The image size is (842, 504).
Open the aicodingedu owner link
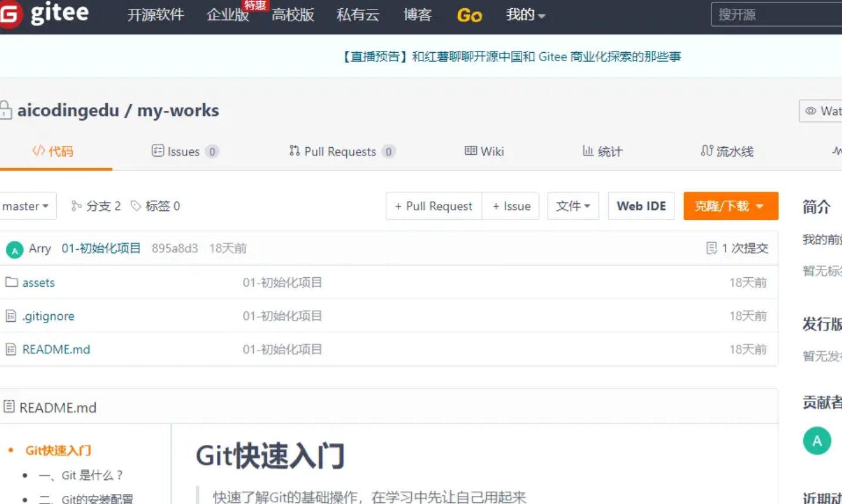[68, 110]
